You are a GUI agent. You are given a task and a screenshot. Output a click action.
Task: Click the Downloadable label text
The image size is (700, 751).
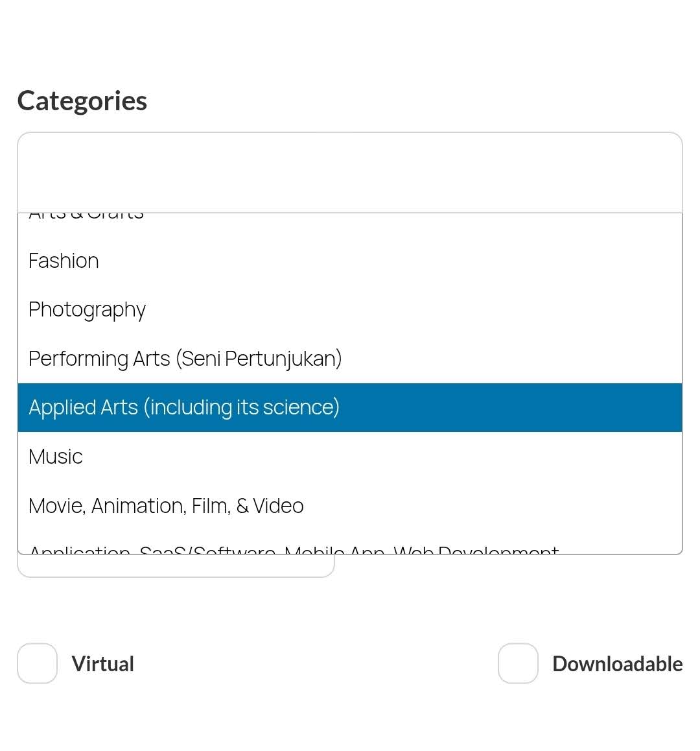(x=617, y=664)
